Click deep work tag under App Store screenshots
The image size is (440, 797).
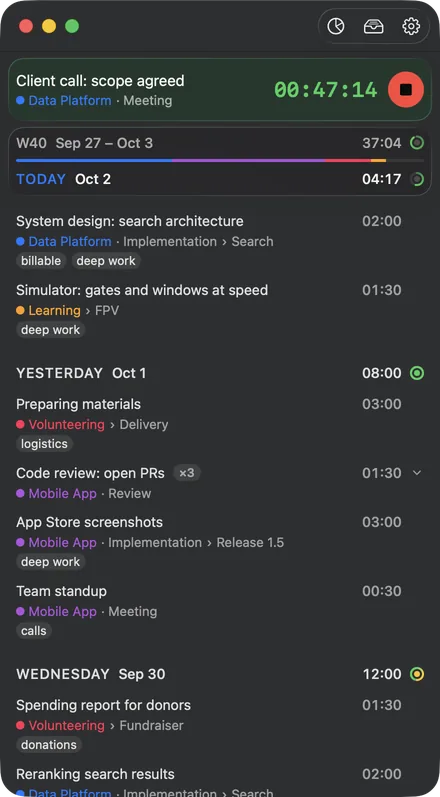50,562
